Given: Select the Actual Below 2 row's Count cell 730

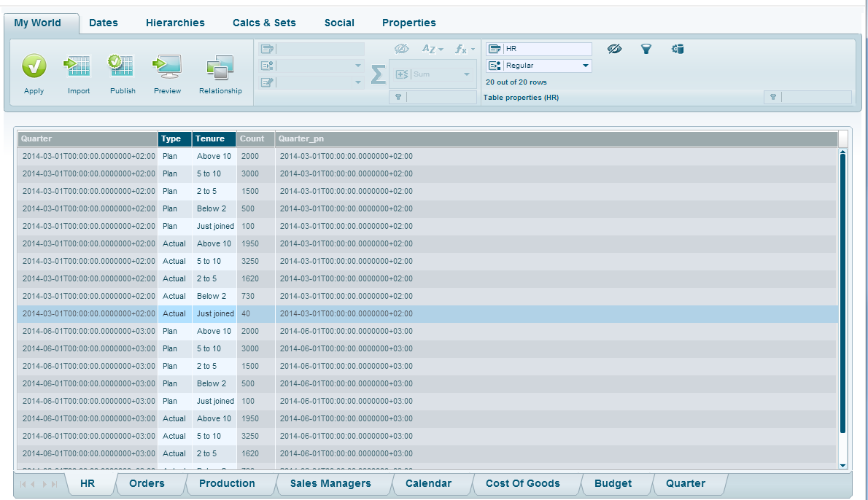Looking at the screenshot, I should click(255, 296).
